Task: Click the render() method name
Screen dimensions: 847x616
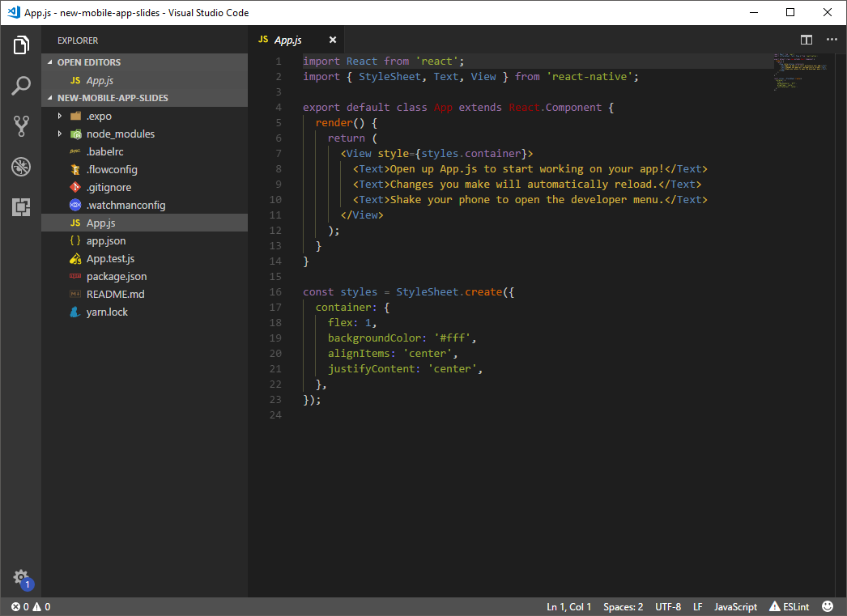Action: pos(334,123)
